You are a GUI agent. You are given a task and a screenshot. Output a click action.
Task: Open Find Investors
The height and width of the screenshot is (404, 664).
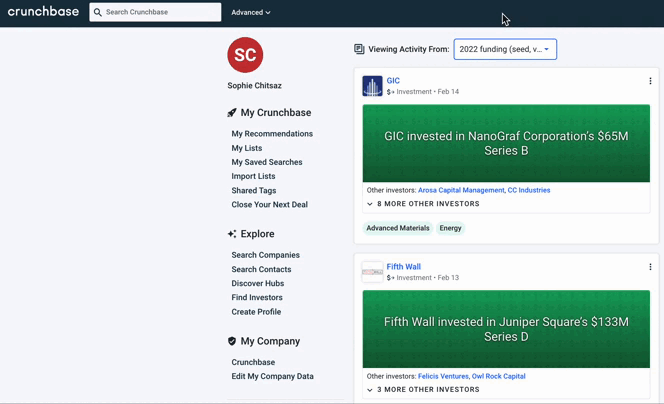tap(257, 297)
